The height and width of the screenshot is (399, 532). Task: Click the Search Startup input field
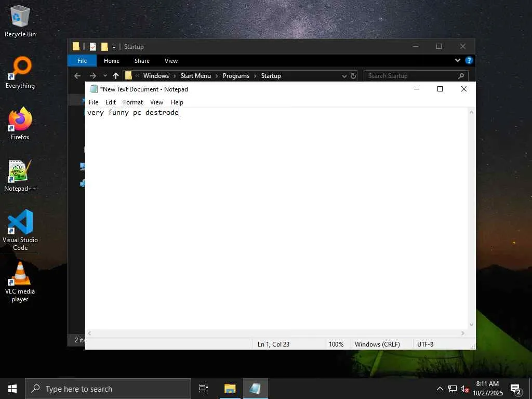[411, 76]
